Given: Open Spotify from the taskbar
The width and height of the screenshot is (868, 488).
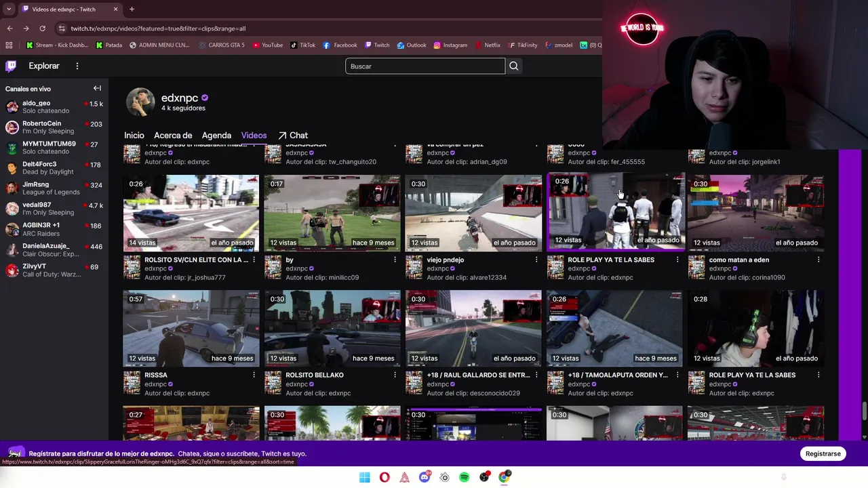Looking at the screenshot, I should 465,477.
